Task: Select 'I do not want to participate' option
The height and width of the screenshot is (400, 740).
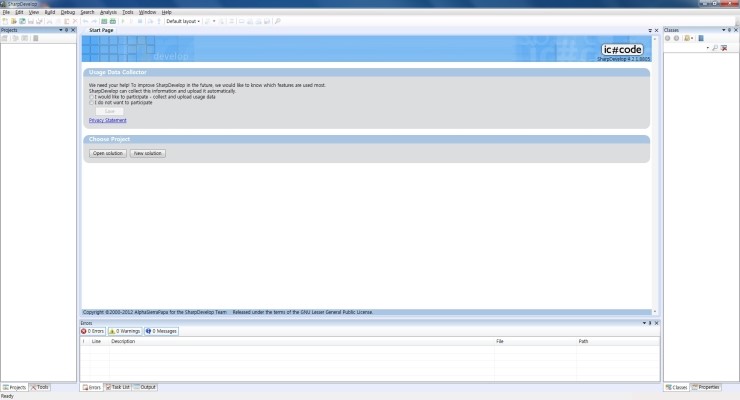Action: 92,103
